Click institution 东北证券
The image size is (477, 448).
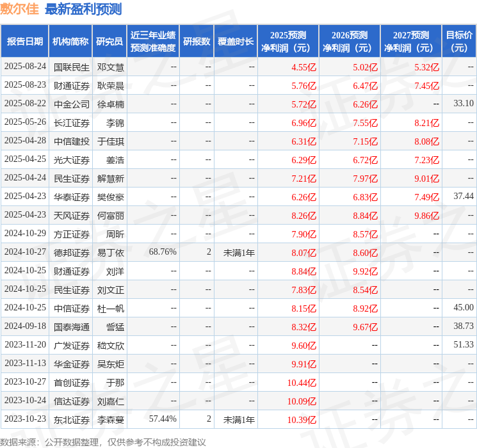72,420
